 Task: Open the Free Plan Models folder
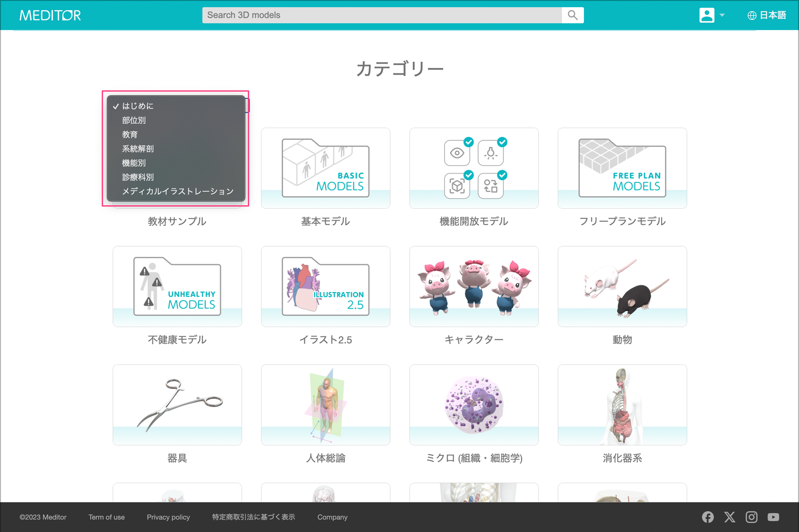click(x=622, y=168)
